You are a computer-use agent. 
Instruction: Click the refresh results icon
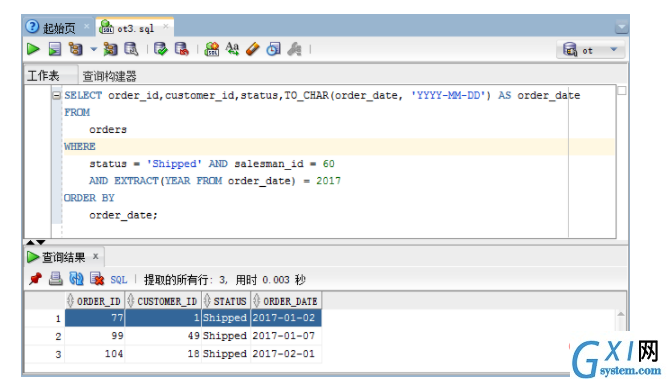pyautogui.click(x=76, y=279)
